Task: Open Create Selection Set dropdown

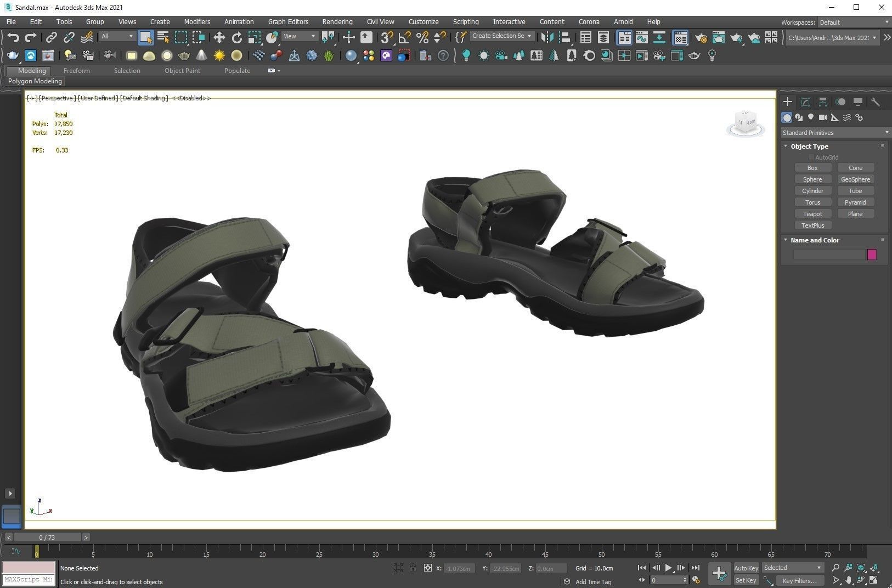Action: (x=502, y=36)
